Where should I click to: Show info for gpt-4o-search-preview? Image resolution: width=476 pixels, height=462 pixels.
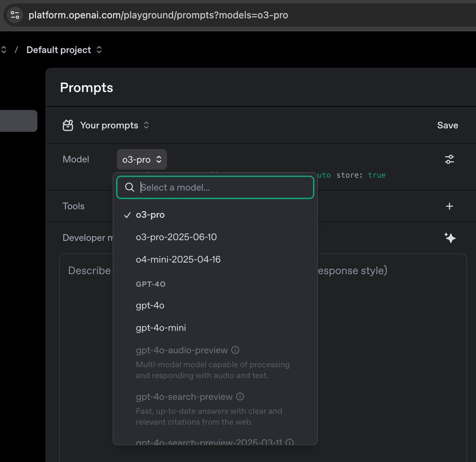click(x=240, y=397)
